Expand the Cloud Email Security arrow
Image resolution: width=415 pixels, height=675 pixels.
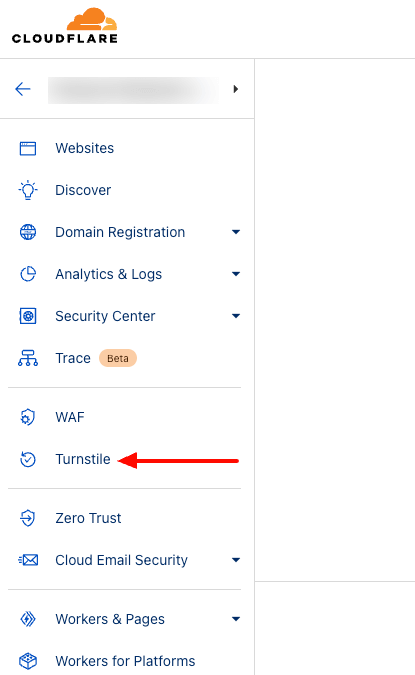click(x=235, y=560)
